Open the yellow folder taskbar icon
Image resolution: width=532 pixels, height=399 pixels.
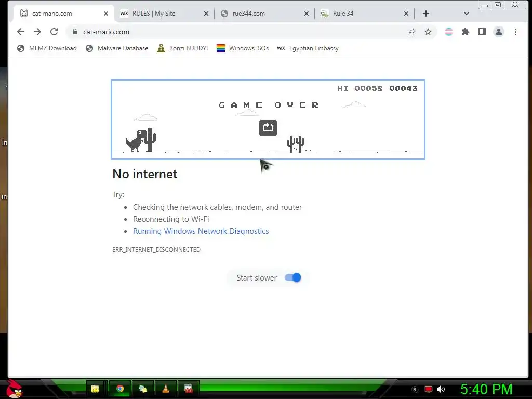tap(95, 389)
